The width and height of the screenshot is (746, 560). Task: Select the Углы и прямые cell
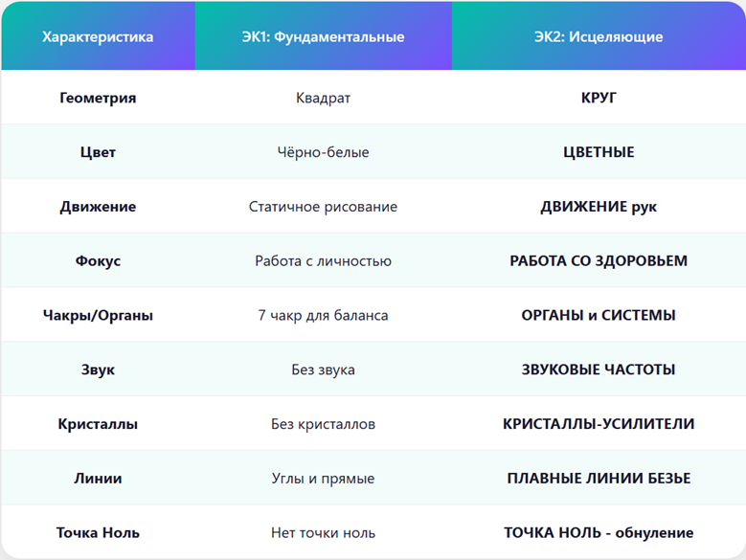[x=323, y=478]
